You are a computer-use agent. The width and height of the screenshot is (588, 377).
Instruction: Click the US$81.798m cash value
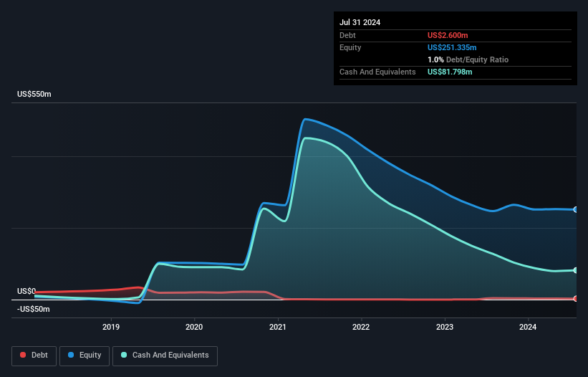coord(450,72)
